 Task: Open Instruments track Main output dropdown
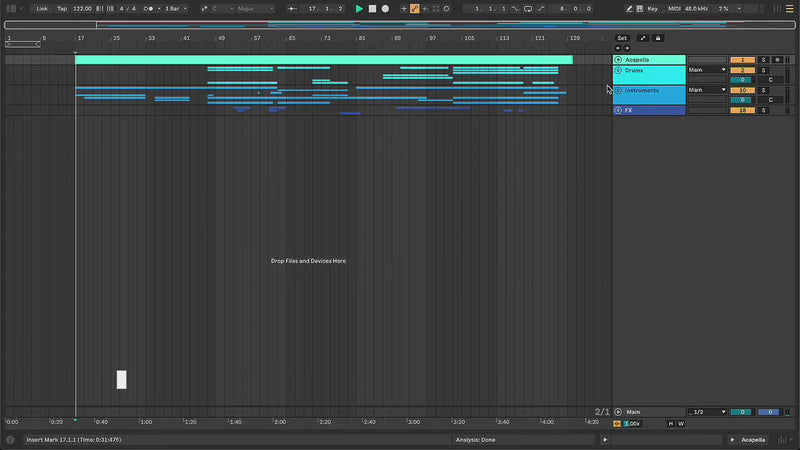707,90
